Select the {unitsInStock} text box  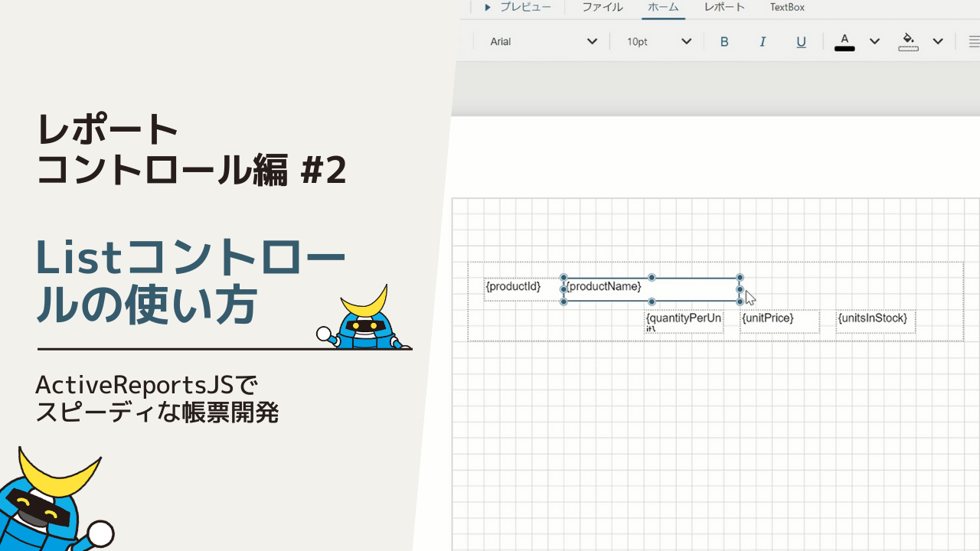(875, 321)
